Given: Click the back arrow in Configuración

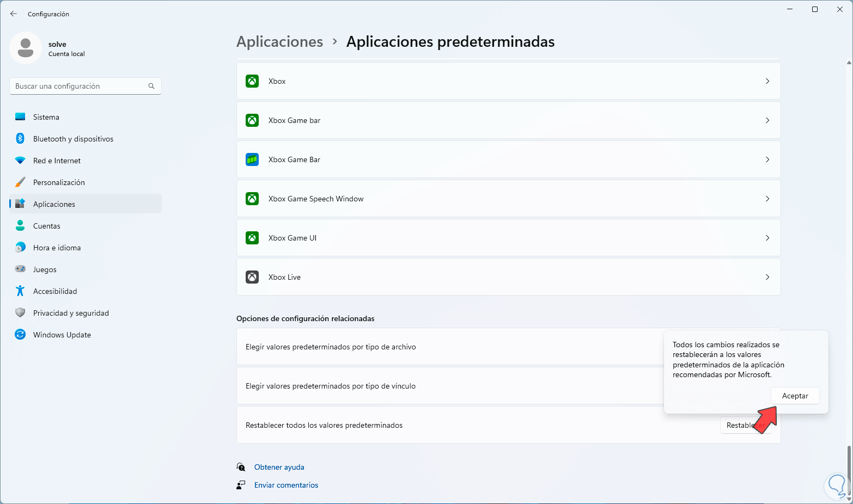Looking at the screenshot, I should click(x=14, y=14).
